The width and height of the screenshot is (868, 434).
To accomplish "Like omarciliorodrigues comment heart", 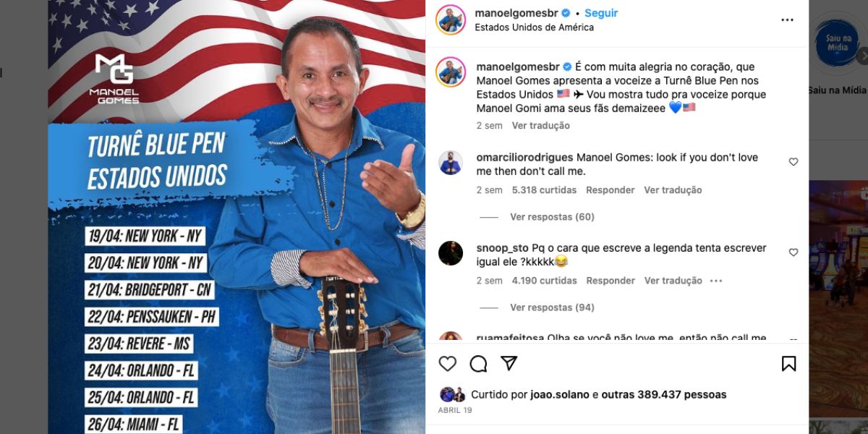I will 793,162.
